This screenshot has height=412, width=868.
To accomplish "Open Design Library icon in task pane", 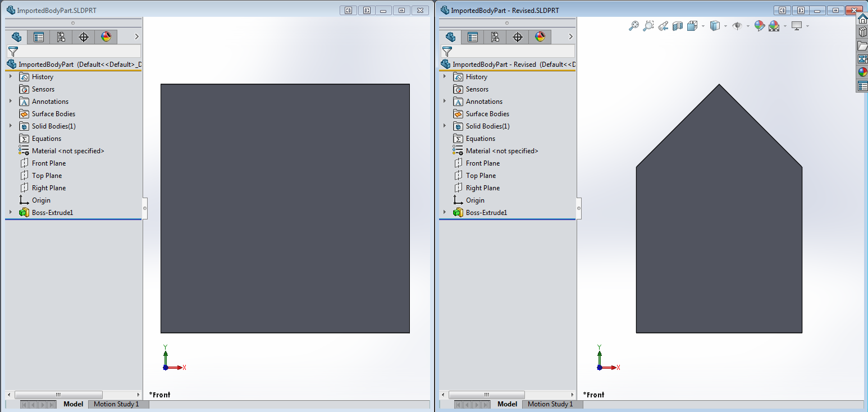I will (863, 32).
